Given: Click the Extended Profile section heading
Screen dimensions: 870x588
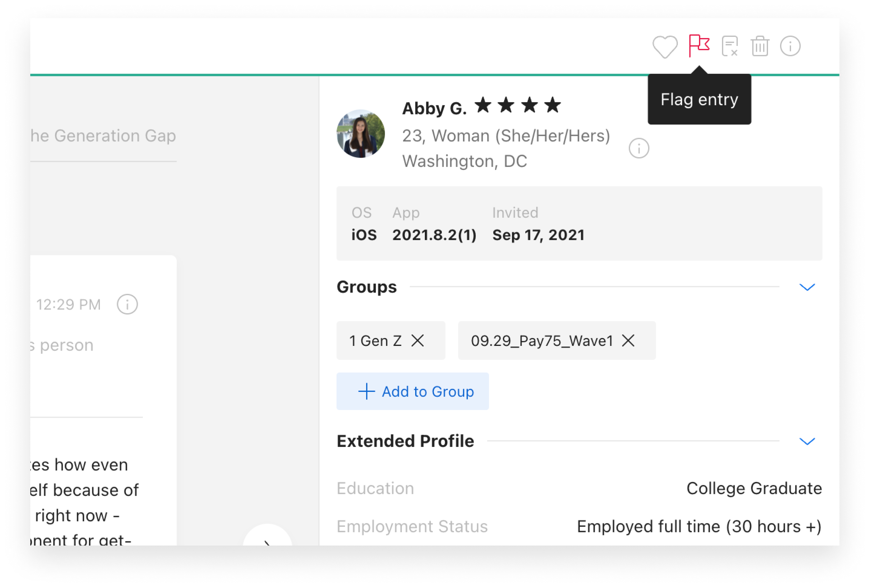Looking at the screenshot, I should click(405, 441).
